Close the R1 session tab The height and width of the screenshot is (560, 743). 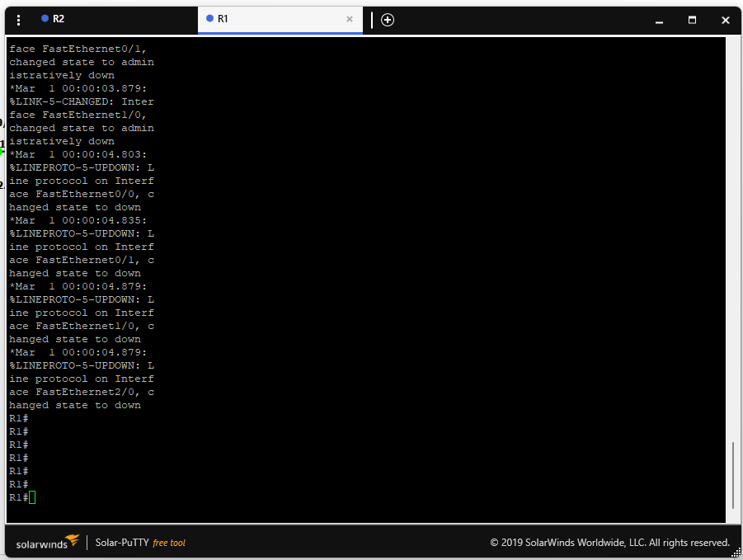349,18
